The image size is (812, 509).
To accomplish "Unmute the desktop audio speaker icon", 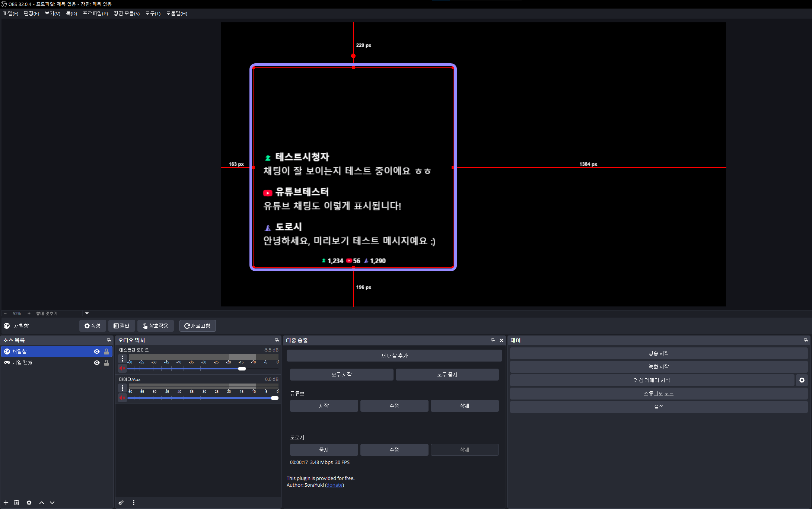I will pos(122,368).
